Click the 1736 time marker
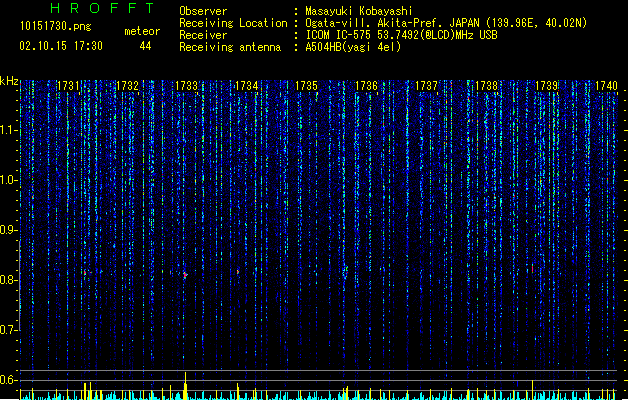The width and height of the screenshot is (629, 400). tap(366, 86)
